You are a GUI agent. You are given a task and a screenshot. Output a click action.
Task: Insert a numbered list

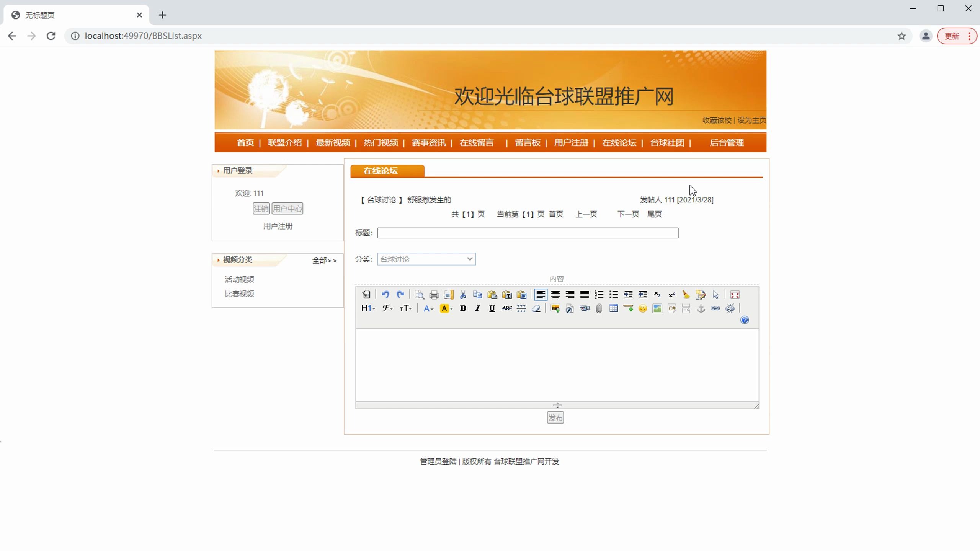[x=599, y=294]
